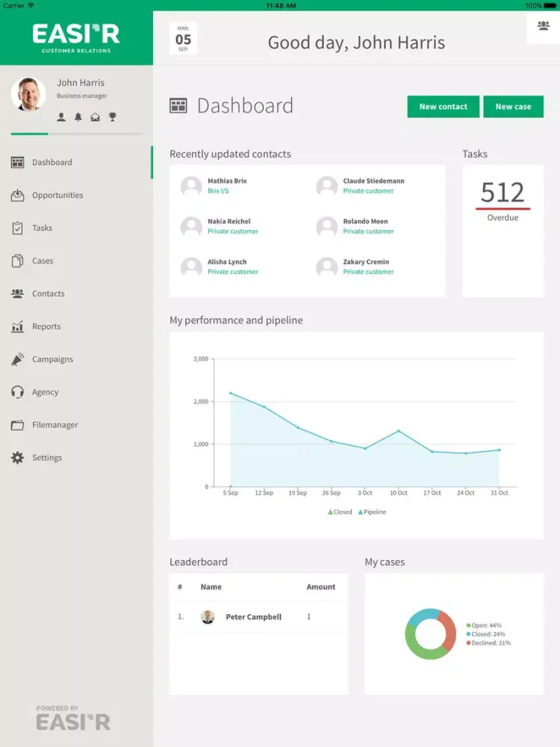Open the Brix I/S company link
This screenshot has width=560, height=747.
click(218, 191)
